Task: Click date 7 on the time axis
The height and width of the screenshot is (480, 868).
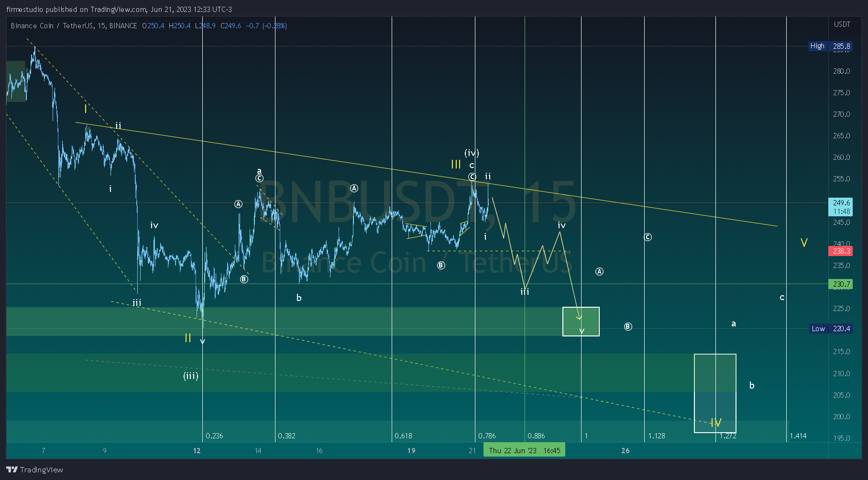Action: tap(44, 451)
